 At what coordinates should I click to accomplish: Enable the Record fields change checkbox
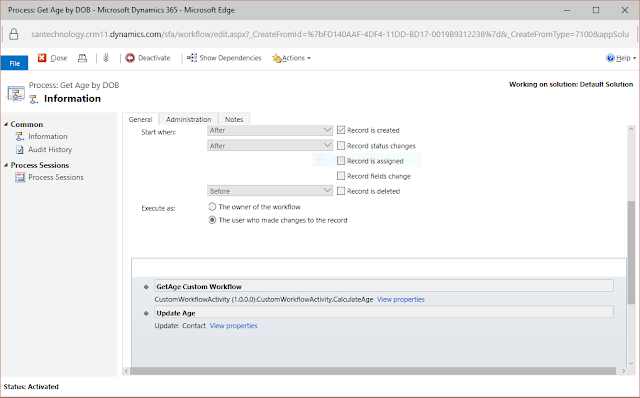pyautogui.click(x=341, y=176)
